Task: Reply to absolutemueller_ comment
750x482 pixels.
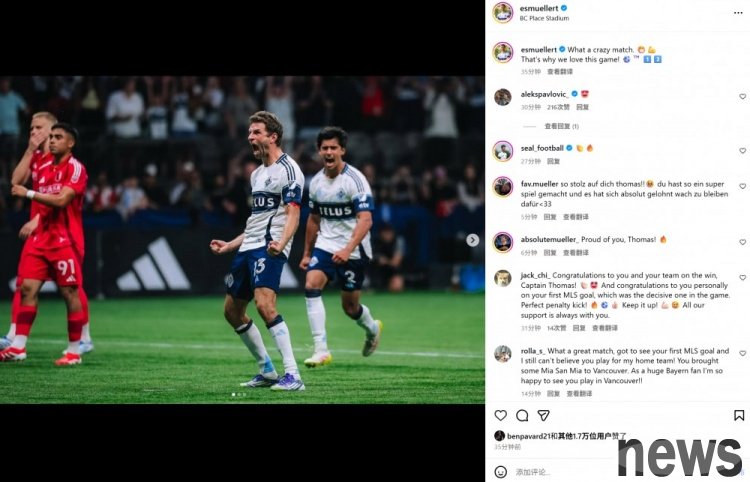Action: pyautogui.click(x=550, y=252)
